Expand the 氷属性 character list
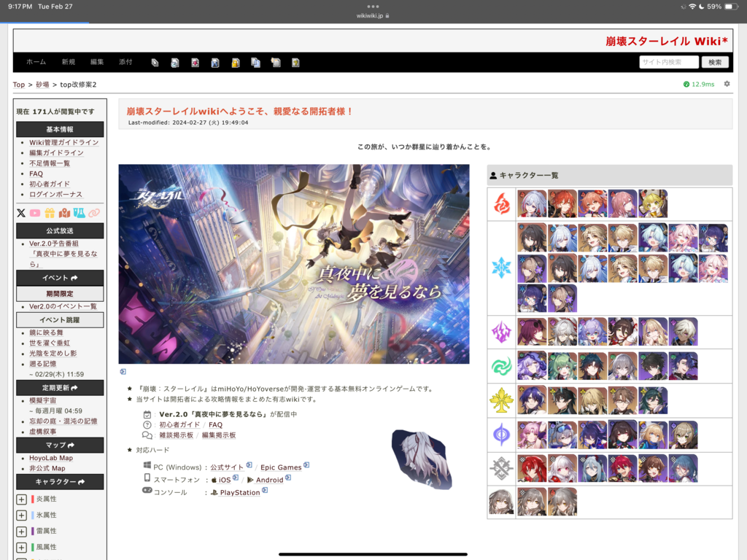747x560 pixels. point(21,516)
